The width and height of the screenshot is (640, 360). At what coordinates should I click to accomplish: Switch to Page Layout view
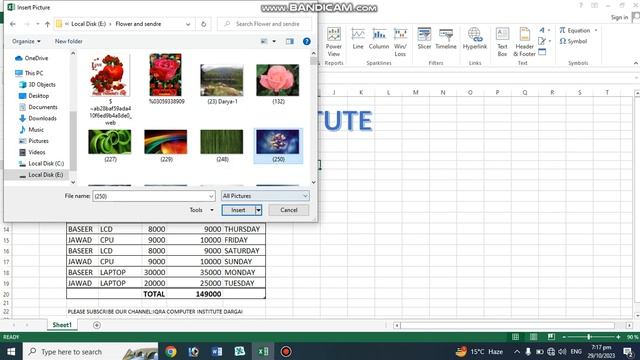point(533,337)
